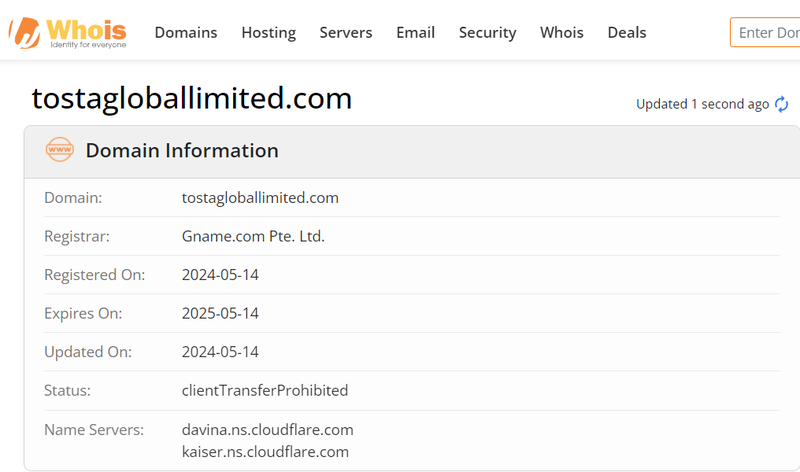The width and height of the screenshot is (800, 472).
Task: Click the Updated 1 second ago text
Action: point(702,104)
